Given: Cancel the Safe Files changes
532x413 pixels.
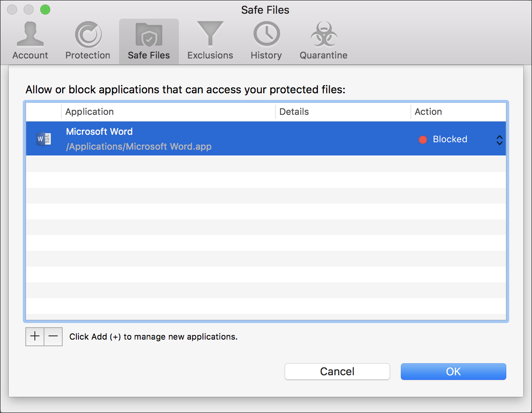Looking at the screenshot, I should pyautogui.click(x=337, y=372).
